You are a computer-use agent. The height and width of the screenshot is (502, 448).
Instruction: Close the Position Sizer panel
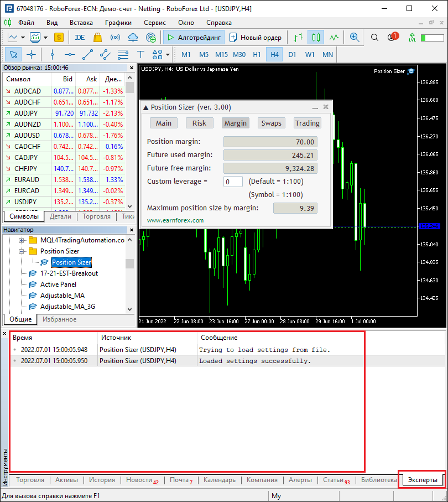pyautogui.click(x=326, y=107)
